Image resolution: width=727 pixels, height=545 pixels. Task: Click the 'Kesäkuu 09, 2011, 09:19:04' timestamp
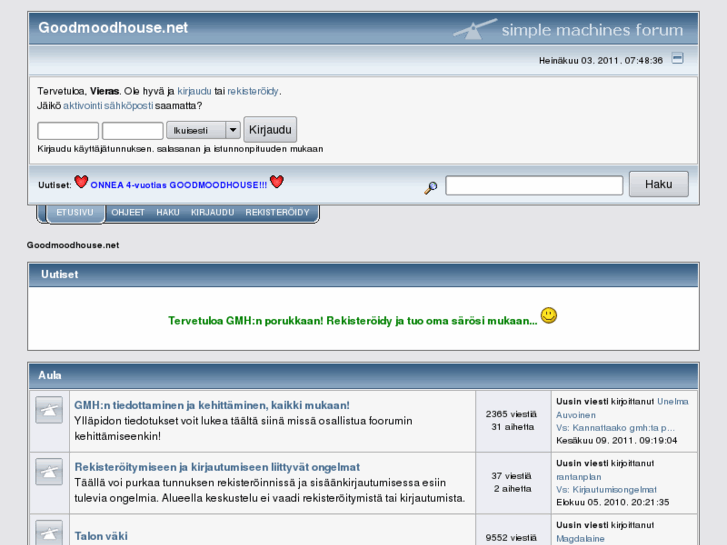[617, 440]
